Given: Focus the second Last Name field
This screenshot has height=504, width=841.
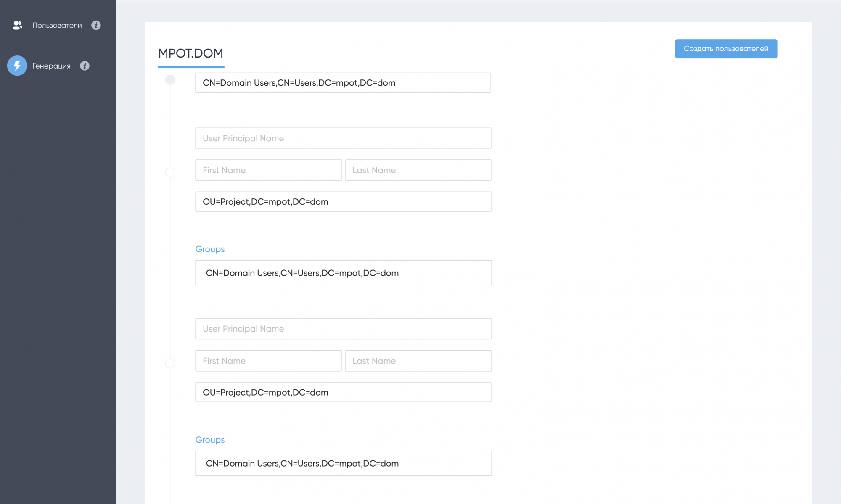Looking at the screenshot, I should (418, 361).
